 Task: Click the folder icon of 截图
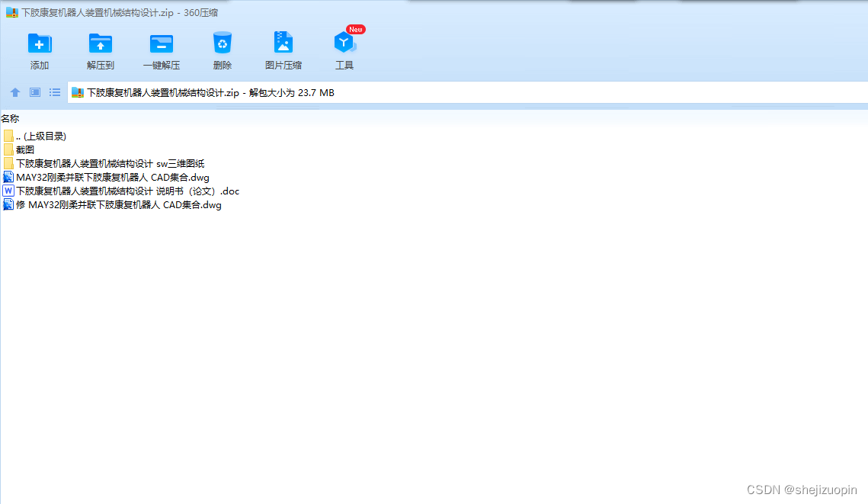8,149
